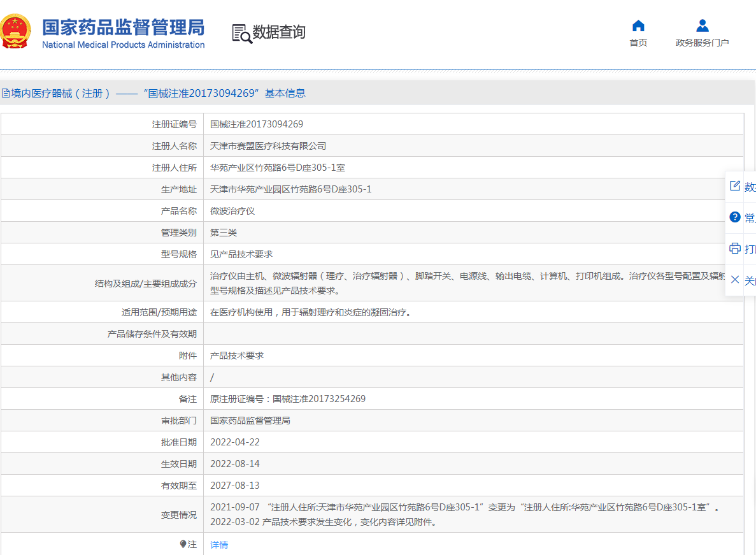Click the edit pencil icon in side panel
The width and height of the screenshot is (756, 555).
tap(735, 185)
